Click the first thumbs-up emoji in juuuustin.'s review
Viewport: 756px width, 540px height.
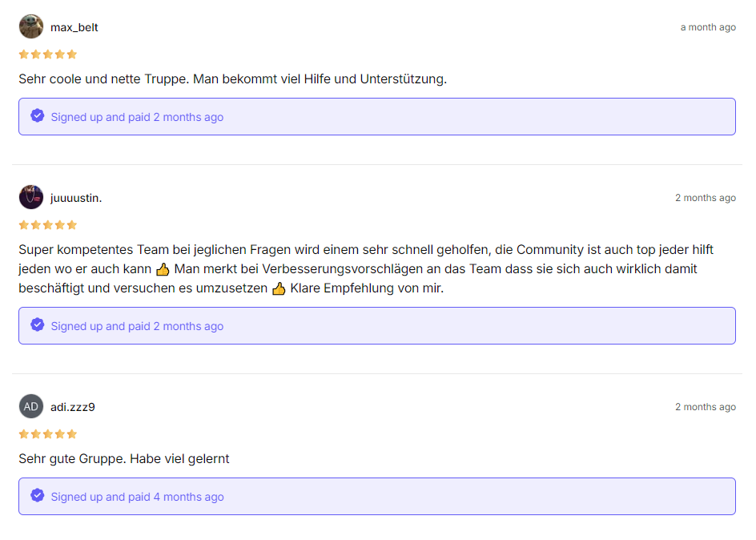163,269
